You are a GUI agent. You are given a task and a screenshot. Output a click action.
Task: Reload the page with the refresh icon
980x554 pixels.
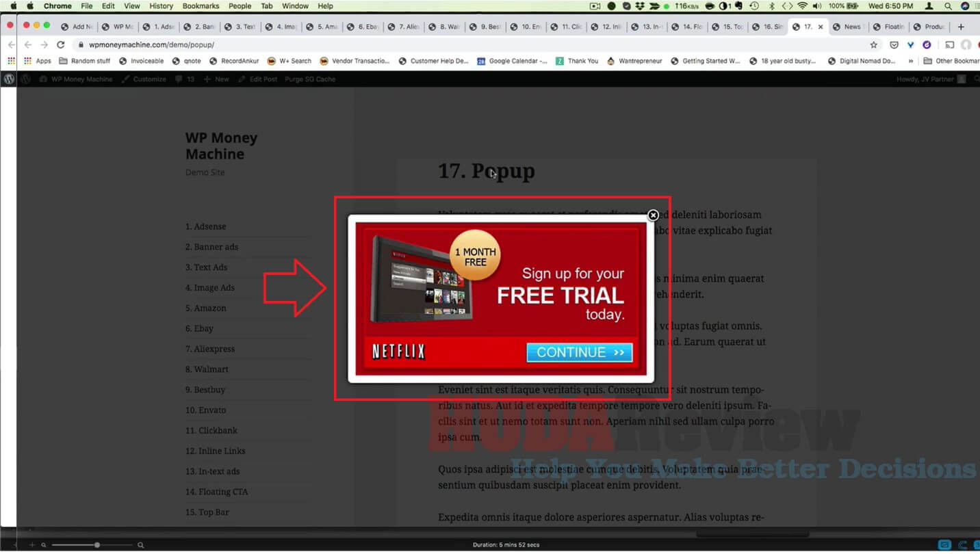61,44
